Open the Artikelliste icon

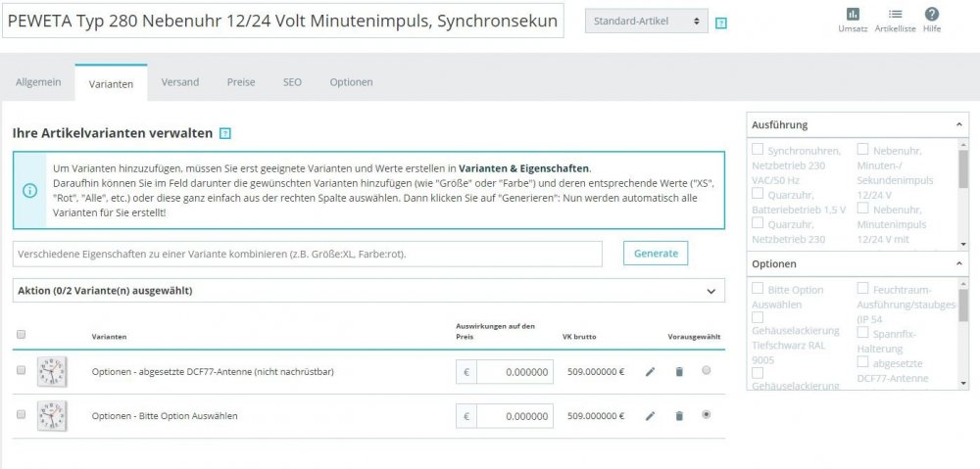(x=895, y=15)
